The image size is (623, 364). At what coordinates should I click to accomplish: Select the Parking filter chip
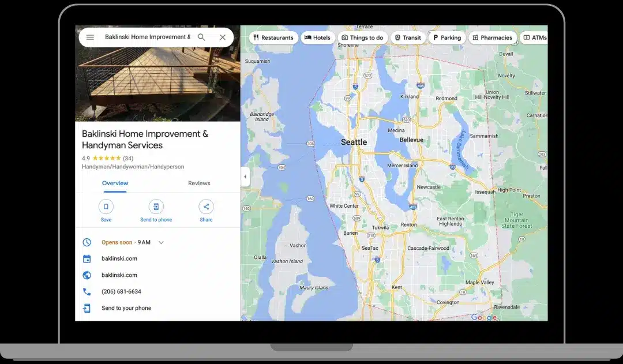coord(447,37)
